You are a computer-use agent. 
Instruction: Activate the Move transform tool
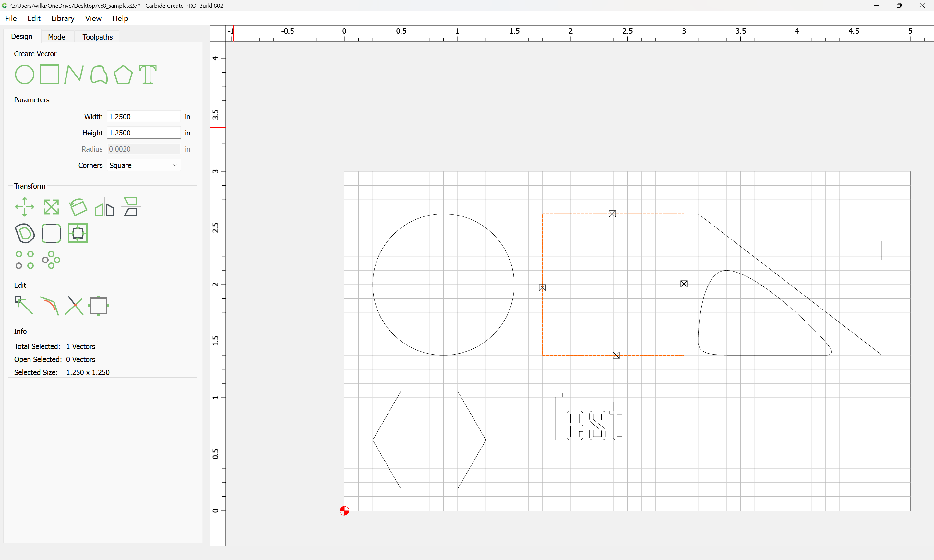click(25, 207)
